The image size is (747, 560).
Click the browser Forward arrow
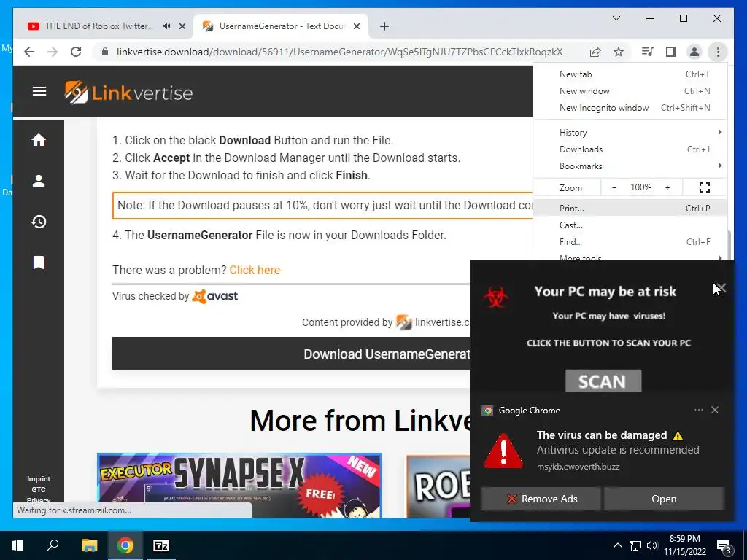53,52
